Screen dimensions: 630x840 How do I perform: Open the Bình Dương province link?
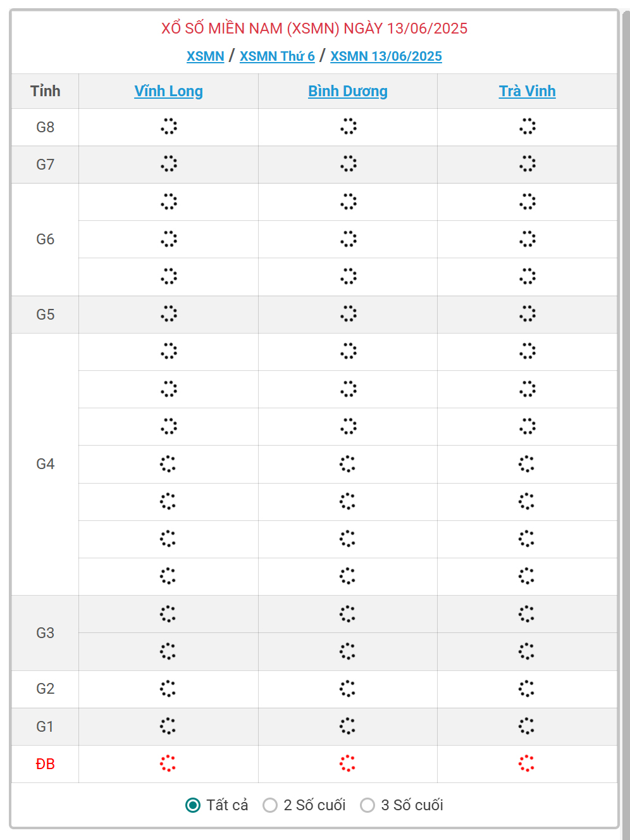pyautogui.click(x=348, y=91)
